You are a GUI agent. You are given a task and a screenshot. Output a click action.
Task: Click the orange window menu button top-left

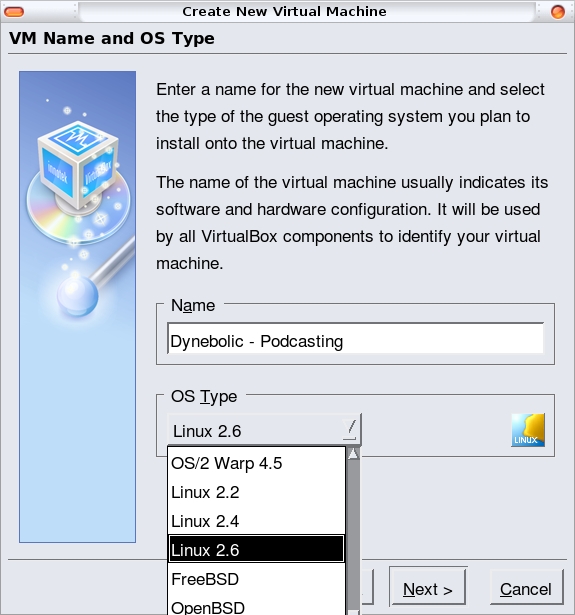(14, 12)
